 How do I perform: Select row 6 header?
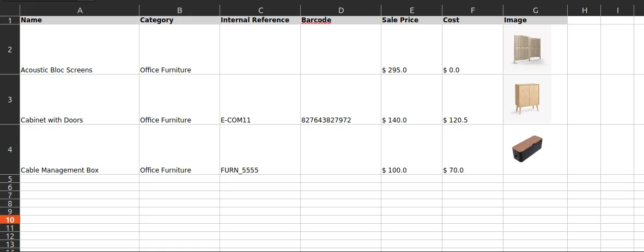click(x=10, y=187)
